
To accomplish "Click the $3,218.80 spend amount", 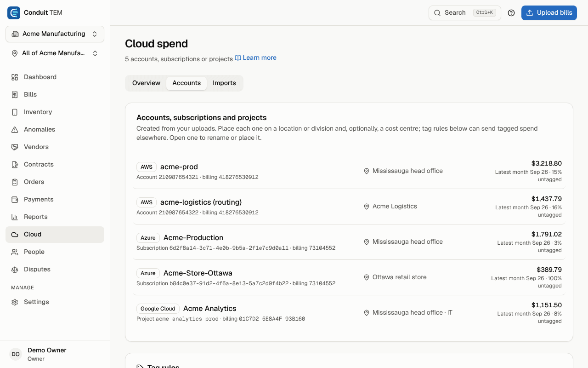I will [x=547, y=164].
